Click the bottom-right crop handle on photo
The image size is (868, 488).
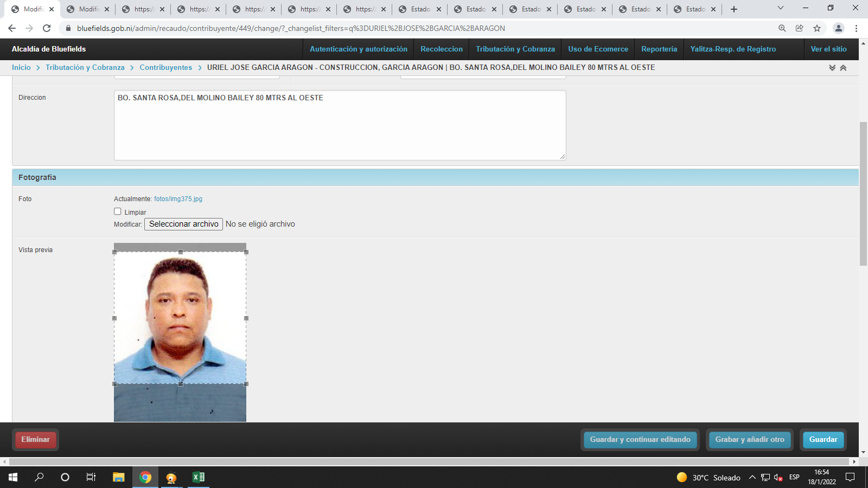(246, 384)
